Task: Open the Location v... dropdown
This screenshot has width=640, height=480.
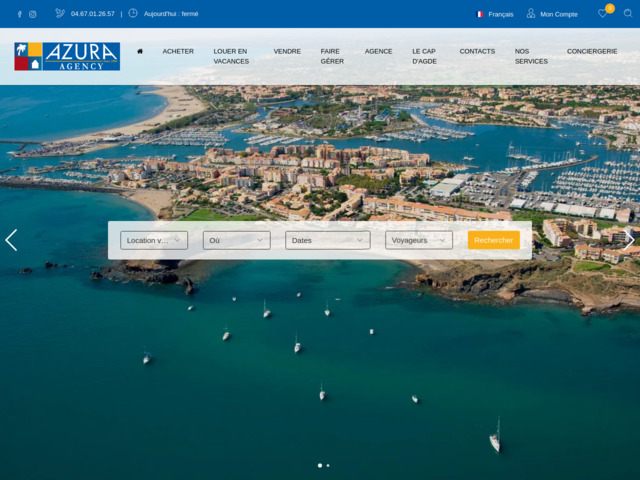Action: pyautogui.click(x=154, y=240)
